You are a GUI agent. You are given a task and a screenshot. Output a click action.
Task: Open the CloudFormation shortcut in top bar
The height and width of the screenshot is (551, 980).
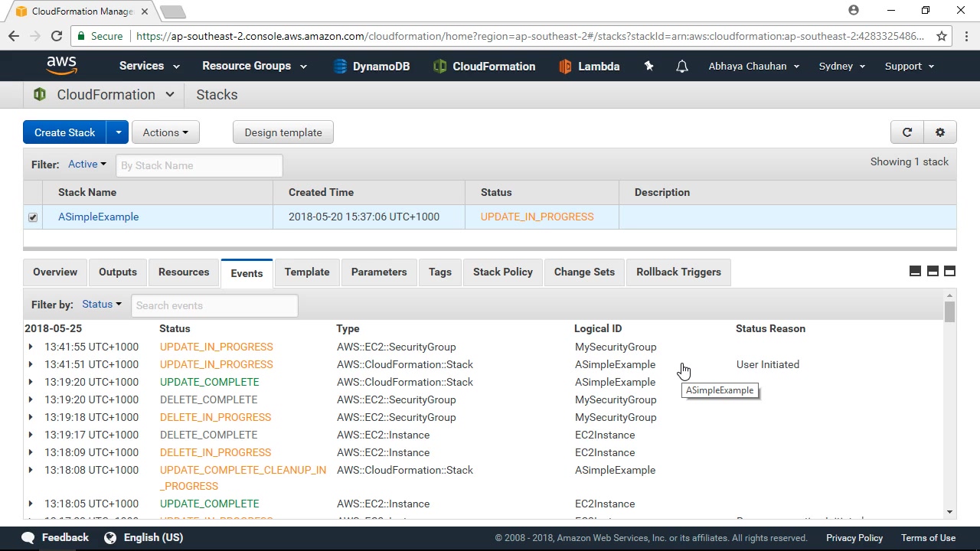(485, 67)
